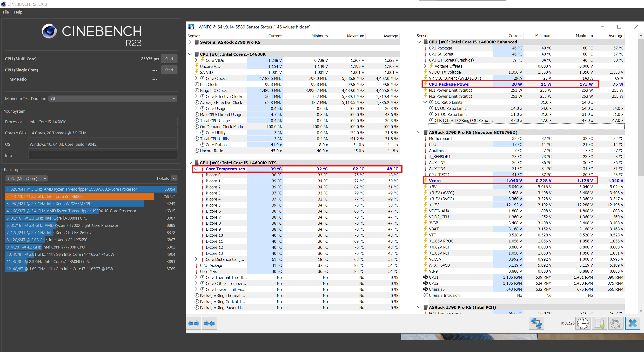Expand the Core Usage row
The width and height of the screenshot is (644, 352).
[196, 109]
